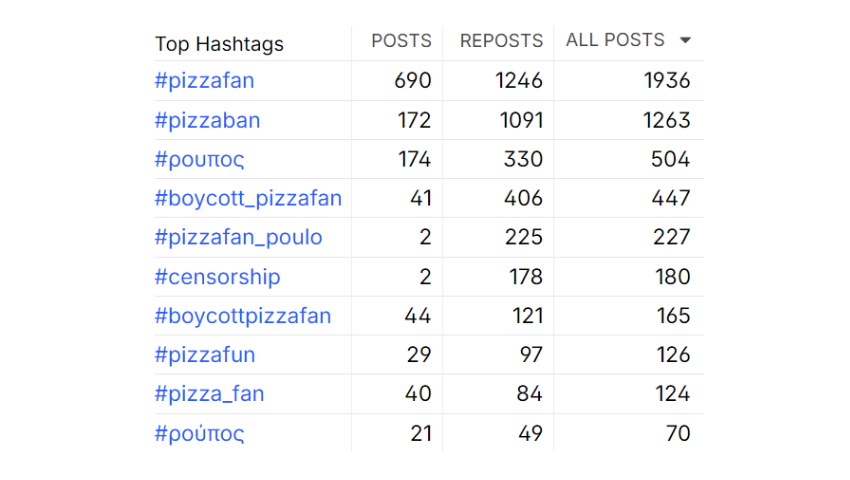The width and height of the screenshot is (850, 480).
Task: Click the 180 all posts value for #censorship
Action: [x=673, y=277]
